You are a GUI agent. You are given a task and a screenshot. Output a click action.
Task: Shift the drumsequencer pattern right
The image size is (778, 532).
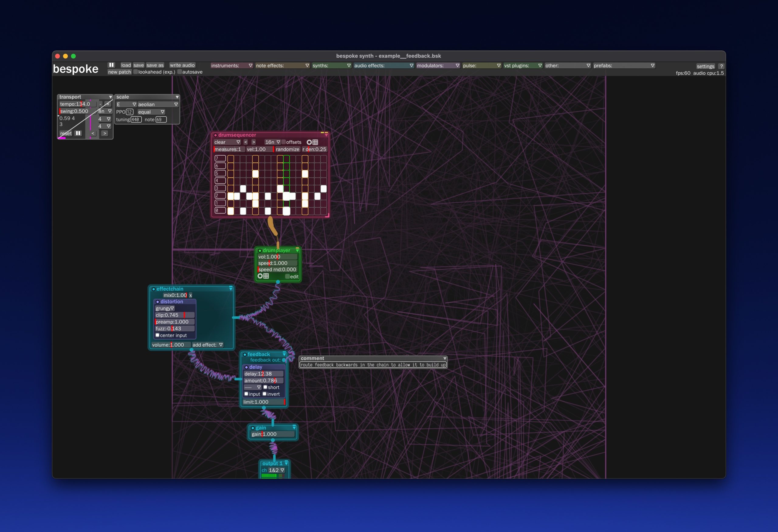click(253, 142)
